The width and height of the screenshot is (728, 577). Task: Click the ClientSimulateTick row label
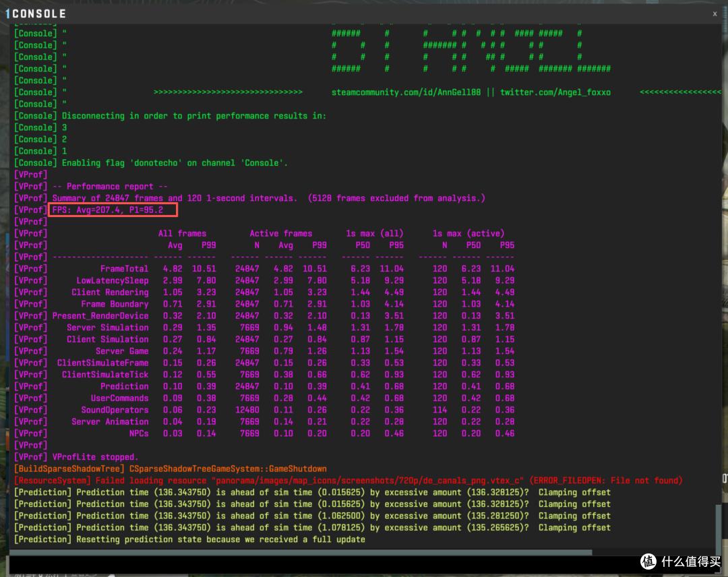coord(105,375)
